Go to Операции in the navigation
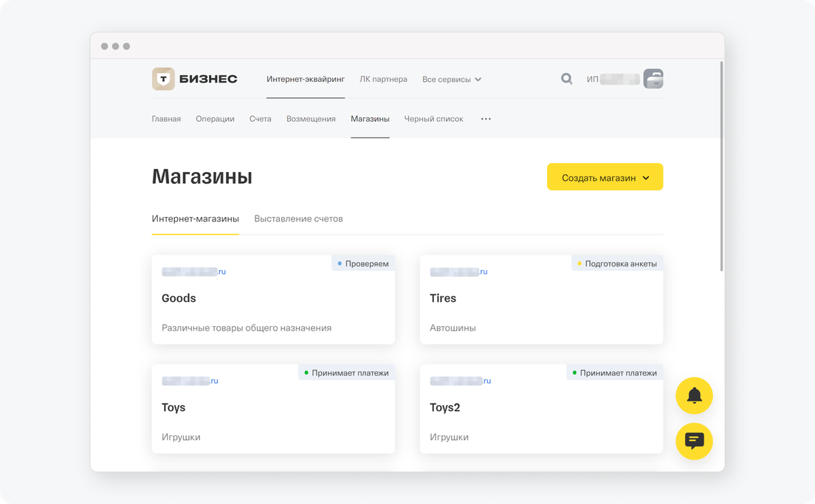 pos(215,119)
